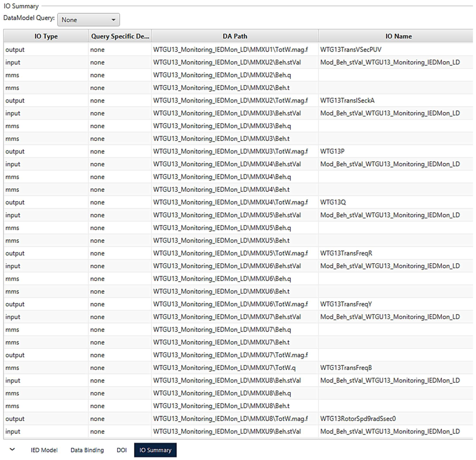
Task: Click the IO Name column header
Action: (x=398, y=36)
